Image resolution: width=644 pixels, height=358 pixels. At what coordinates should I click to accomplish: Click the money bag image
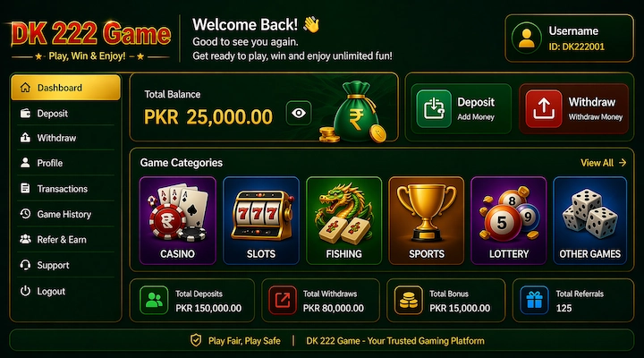click(353, 112)
